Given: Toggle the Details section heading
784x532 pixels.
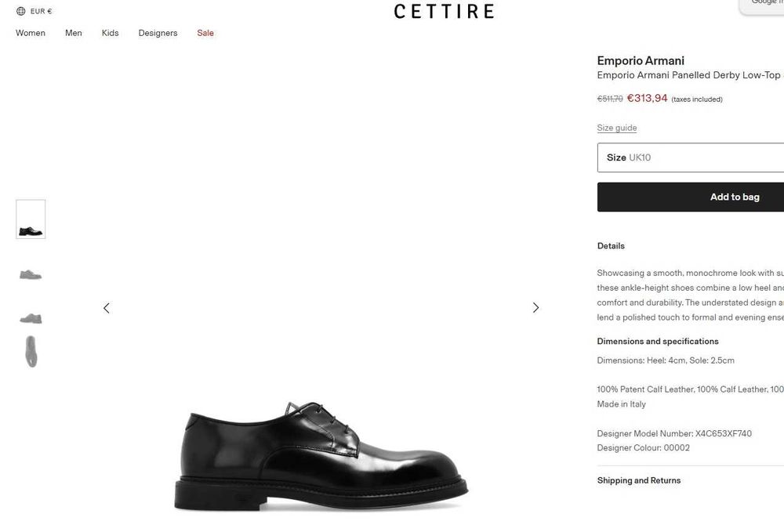Looking at the screenshot, I should point(611,246).
